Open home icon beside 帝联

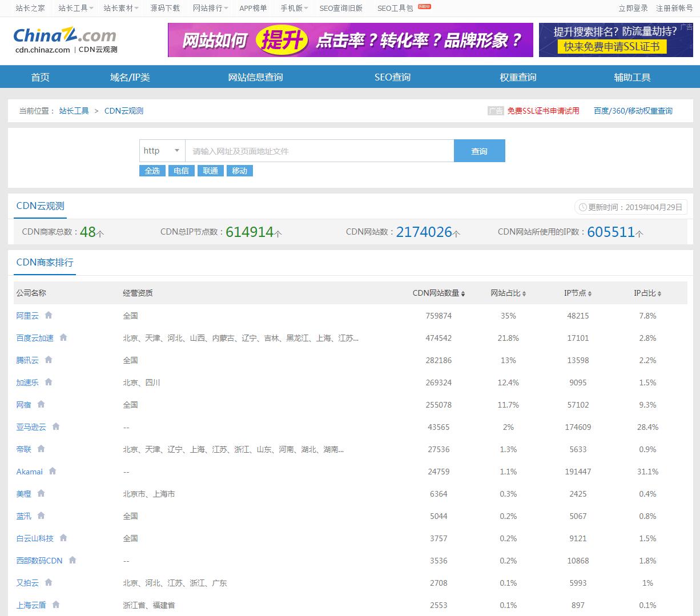click(41, 449)
